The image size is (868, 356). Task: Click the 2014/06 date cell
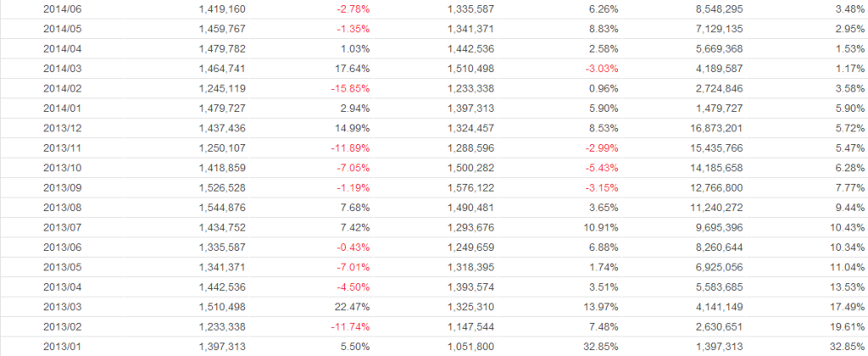point(64,8)
